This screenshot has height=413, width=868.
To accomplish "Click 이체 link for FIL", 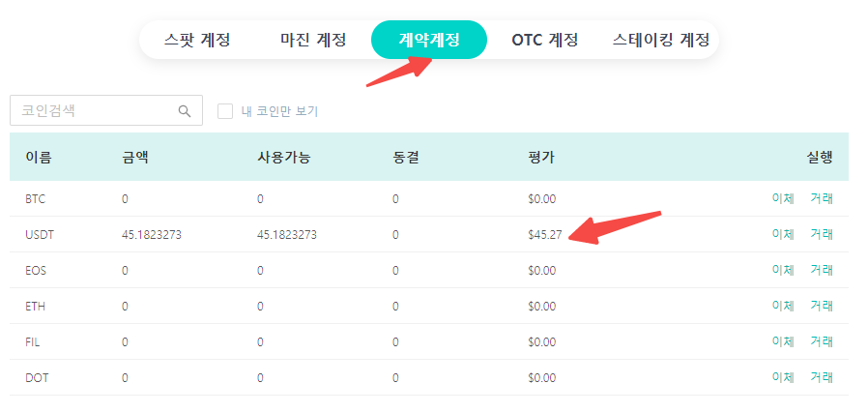I will 783,341.
